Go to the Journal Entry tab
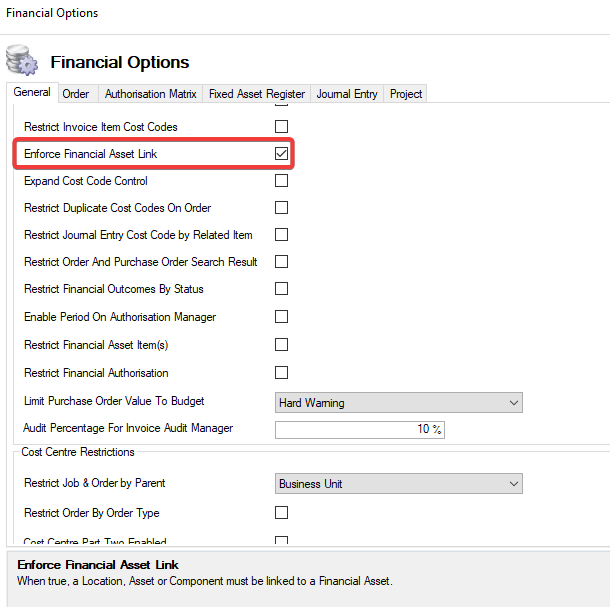 (347, 94)
